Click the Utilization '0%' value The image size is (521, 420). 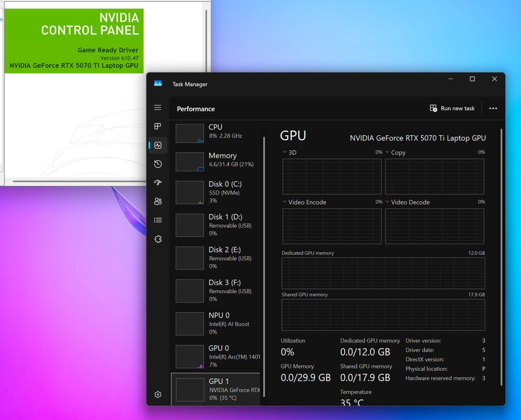(288, 352)
